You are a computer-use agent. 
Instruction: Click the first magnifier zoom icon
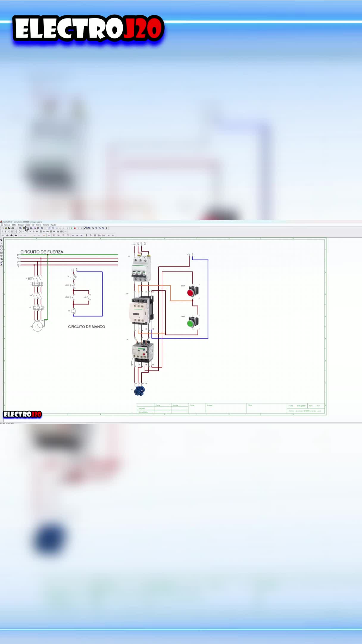[93, 228]
